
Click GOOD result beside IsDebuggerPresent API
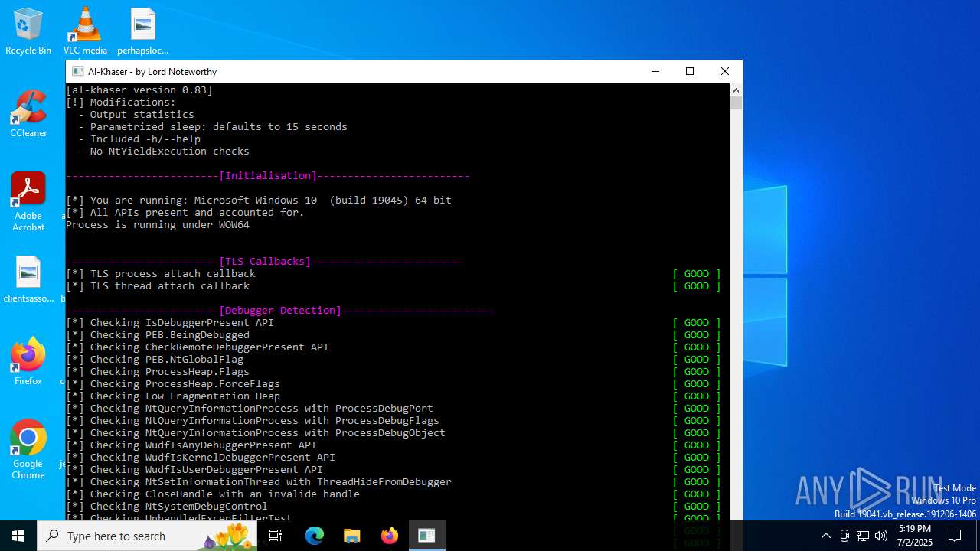[x=697, y=322]
